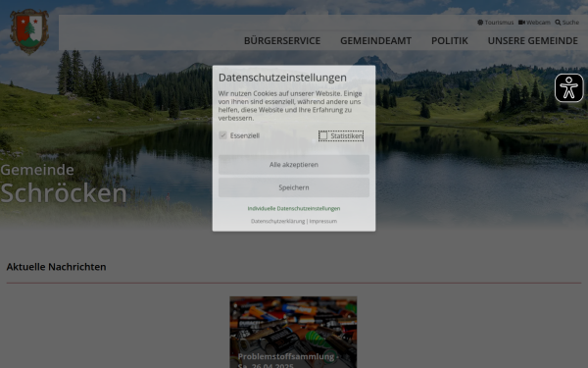Click the Speichern button
Screen dimensions: 588x368
pyautogui.click(x=294, y=187)
